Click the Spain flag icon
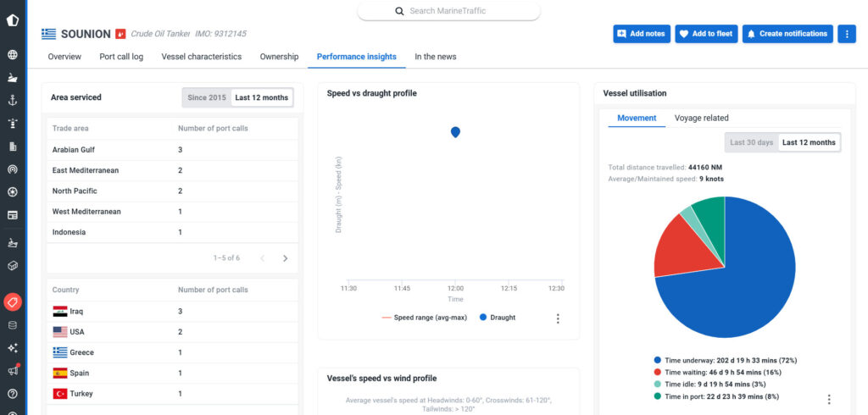868x415 pixels. coord(60,373)
